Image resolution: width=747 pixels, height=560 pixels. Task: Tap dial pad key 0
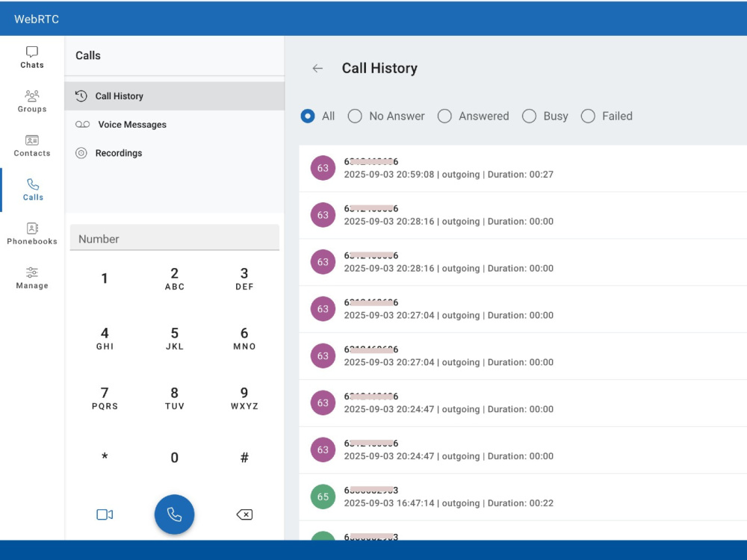(x=174, y=458)
